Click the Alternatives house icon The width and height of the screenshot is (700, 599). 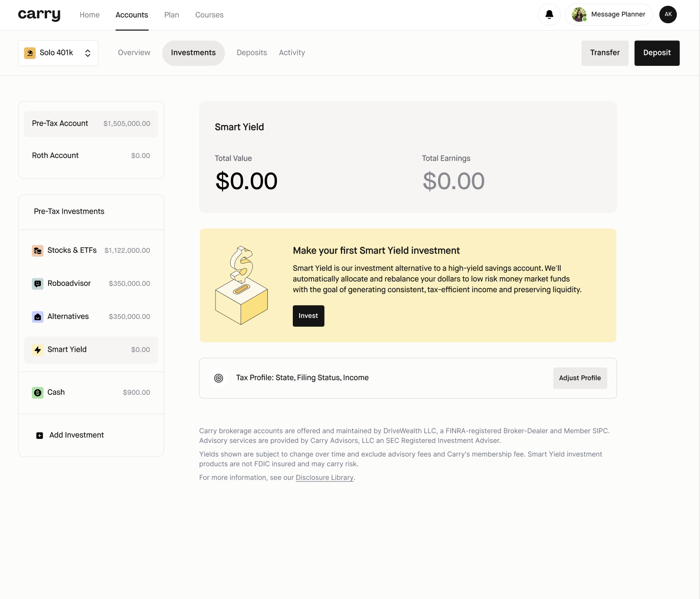click(38, 317)
